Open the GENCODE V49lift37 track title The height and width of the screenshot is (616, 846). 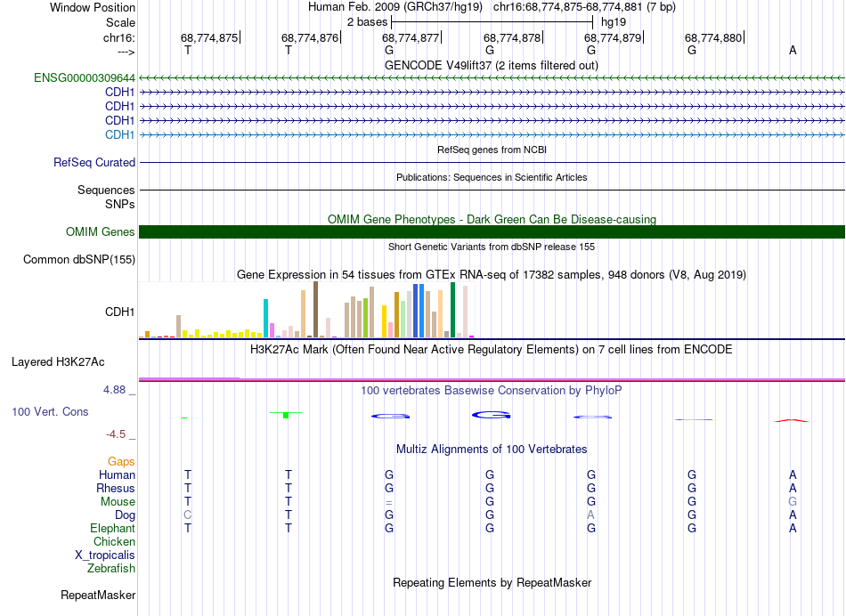[x=492, y=65]
